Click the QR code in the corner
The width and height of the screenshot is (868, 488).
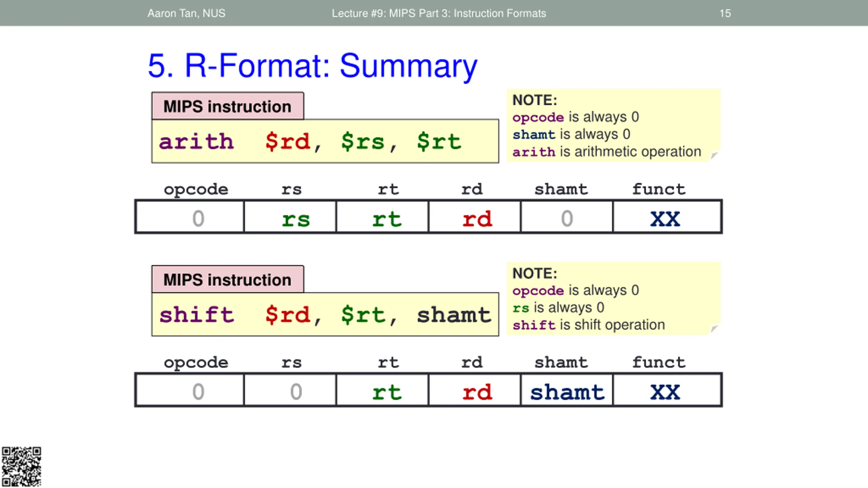tap(21, 467)
